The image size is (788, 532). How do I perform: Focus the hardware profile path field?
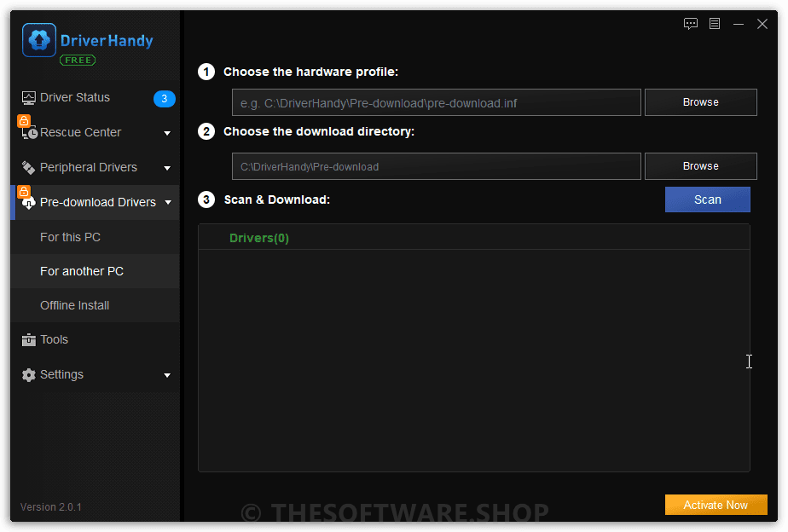tap(437, 102)
